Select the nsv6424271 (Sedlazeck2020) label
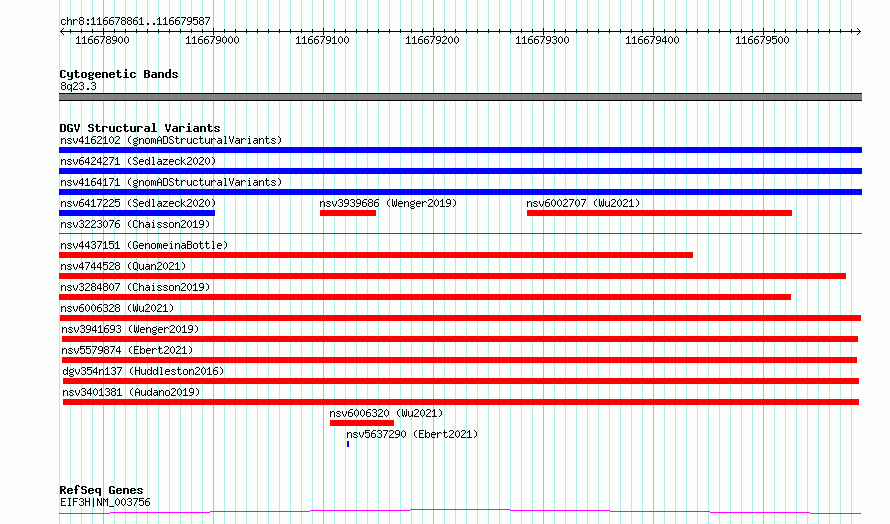This screenshot has width=890, height=524. [138, 161]
